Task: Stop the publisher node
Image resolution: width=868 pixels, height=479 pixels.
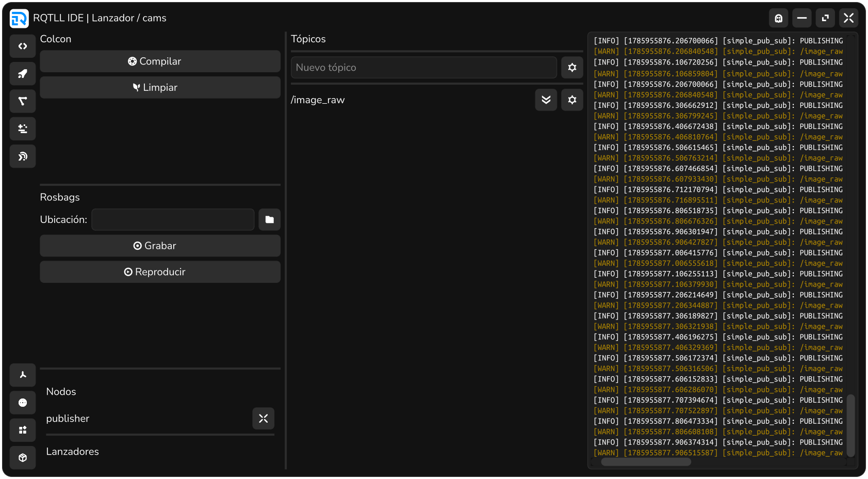Action: coord(264,418)
